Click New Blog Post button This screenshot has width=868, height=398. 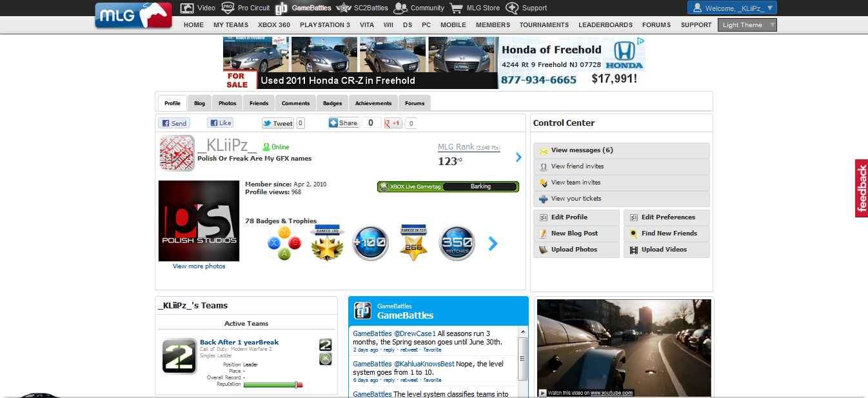click(x=577, y=234)
